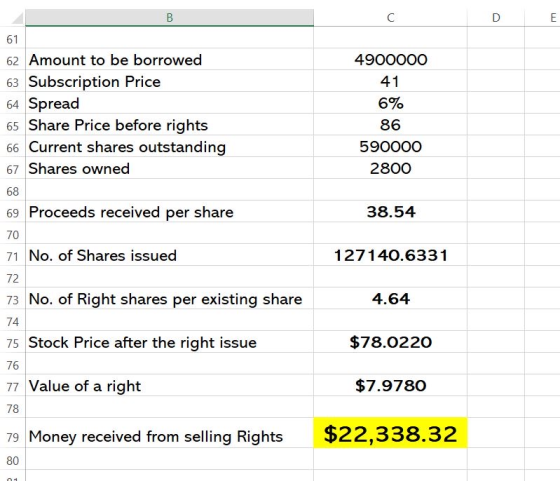Click 'No. of Right shares per existing share'
This screenshot has width=560, height=481.
[x=170, y=299]
